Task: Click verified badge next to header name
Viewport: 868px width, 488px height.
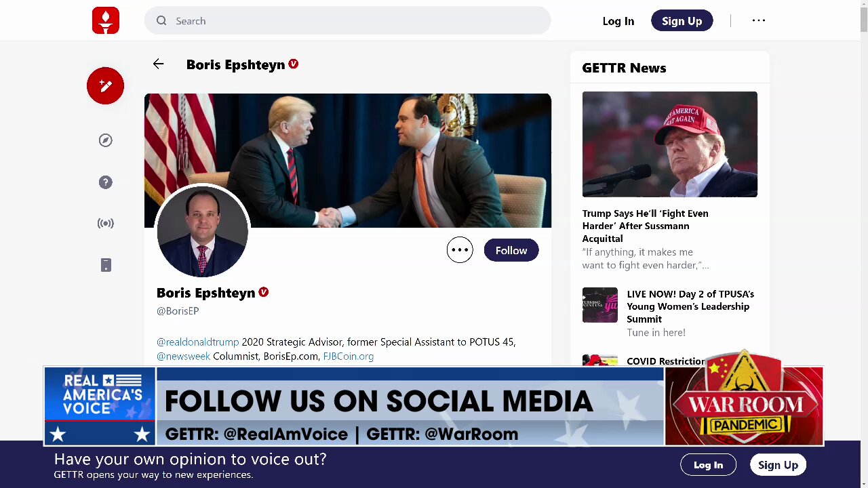Action: click(x=293, y=64)
